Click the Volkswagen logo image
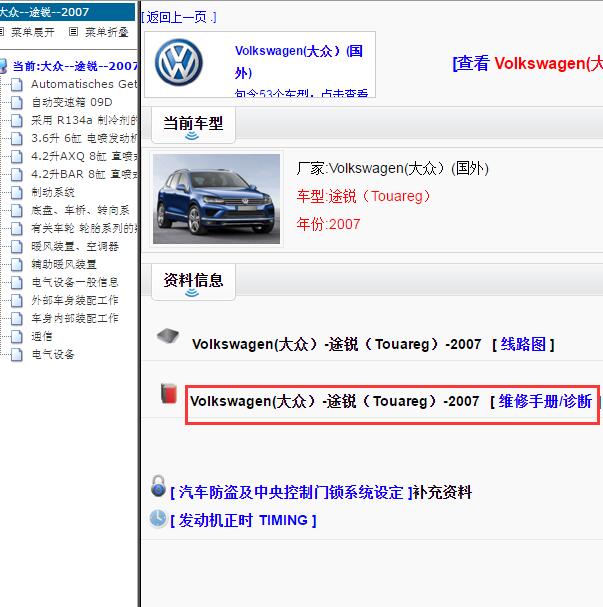Image resolution: width=603 pixels, height=607 pixels. 178,62
